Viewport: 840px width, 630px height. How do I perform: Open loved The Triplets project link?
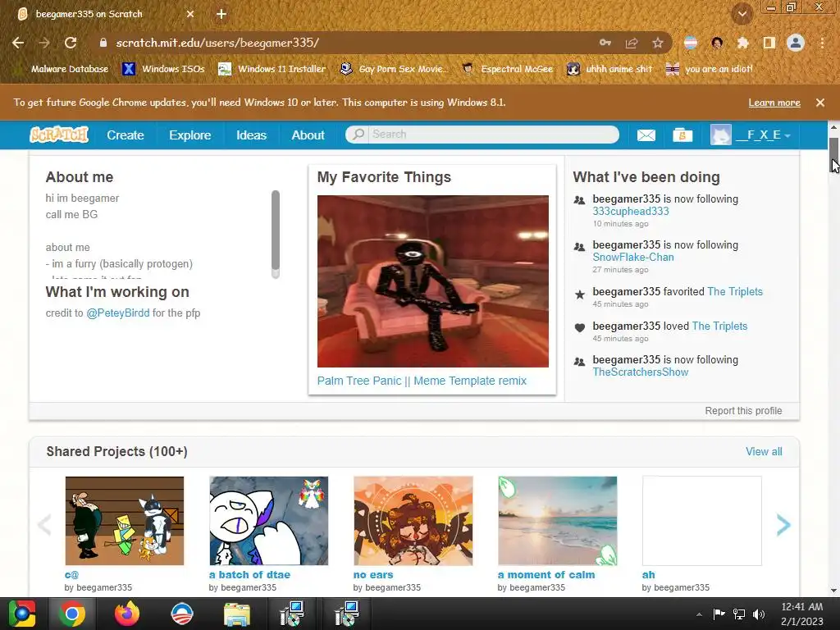tap(719, 326)
